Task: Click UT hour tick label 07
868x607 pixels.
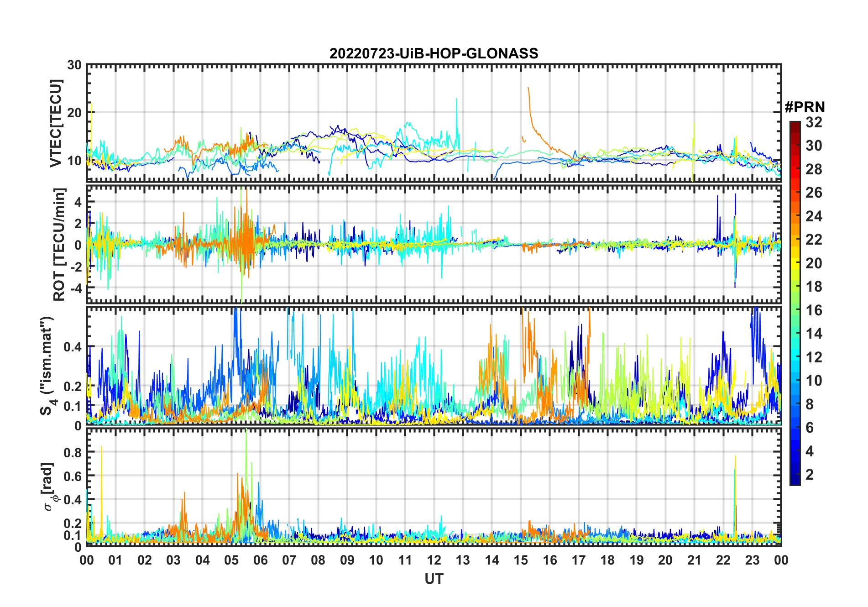Action: pos(289,560)
